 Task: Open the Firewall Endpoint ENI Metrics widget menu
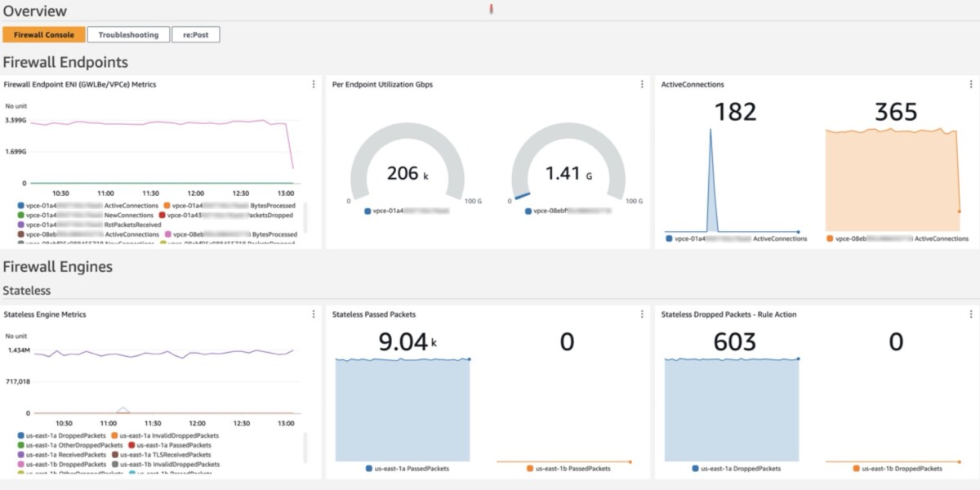coord(314,84)
